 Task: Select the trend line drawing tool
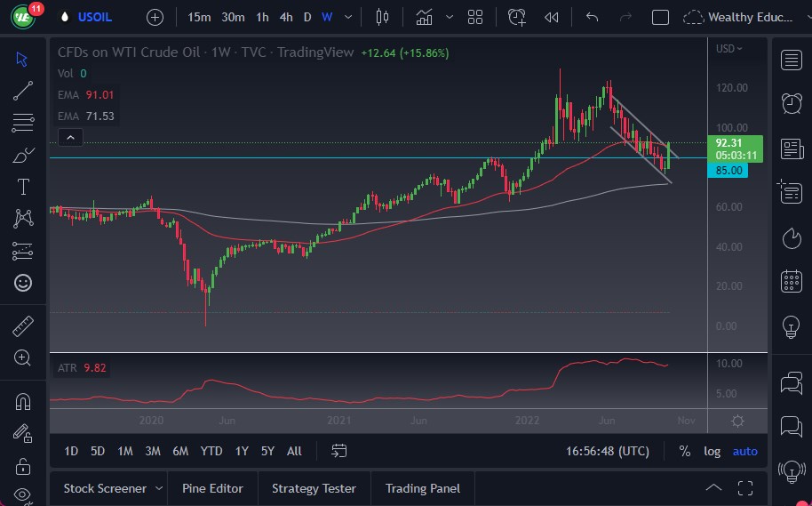coord(23,90)
